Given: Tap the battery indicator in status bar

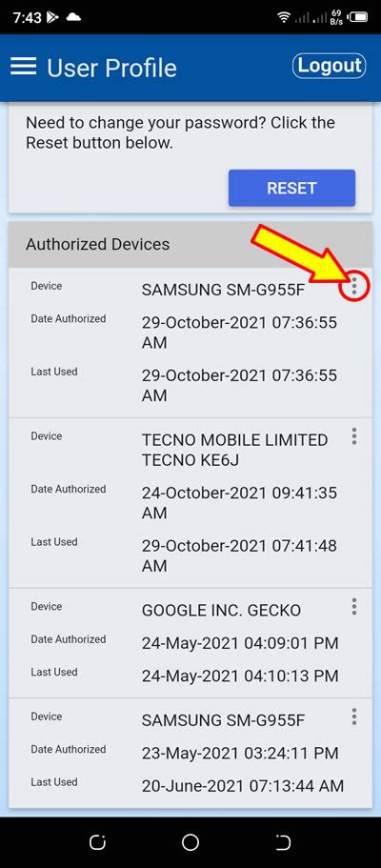Looking at the screenshot, I should (359, 17).
